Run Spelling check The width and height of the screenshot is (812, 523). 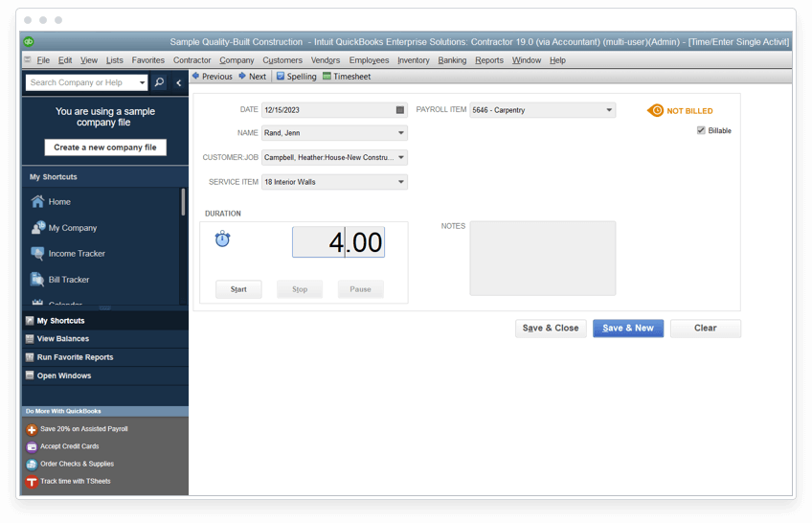tap(296, 76)
